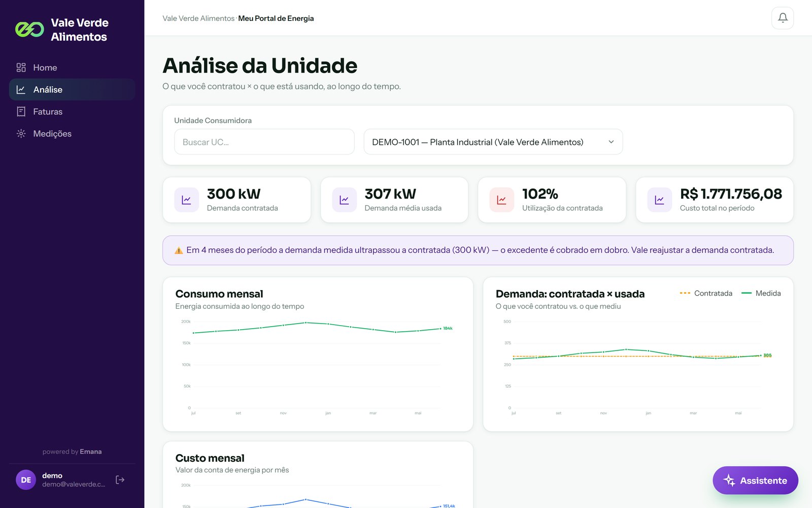
Task: Click the dropdown chevron arrow of unit selector
Action: (611, 142)
